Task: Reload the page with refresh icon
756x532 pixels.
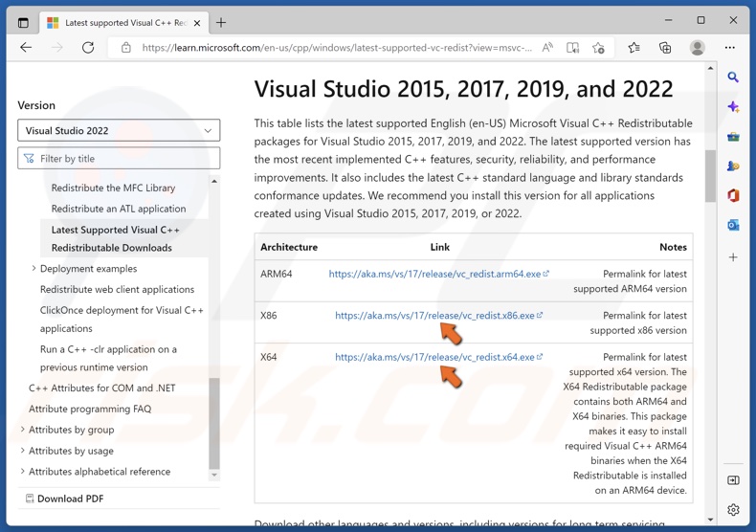Action: [x=88, y=47]
